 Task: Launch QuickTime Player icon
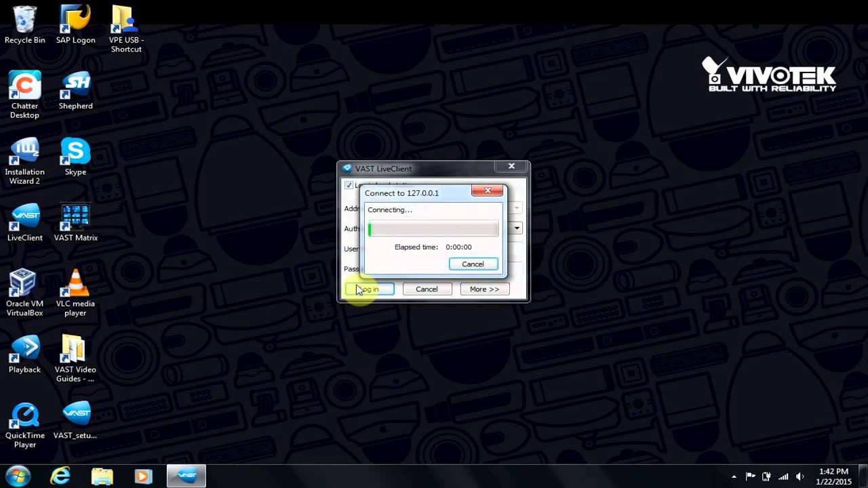pyautogui.click(x=24, y=425)
